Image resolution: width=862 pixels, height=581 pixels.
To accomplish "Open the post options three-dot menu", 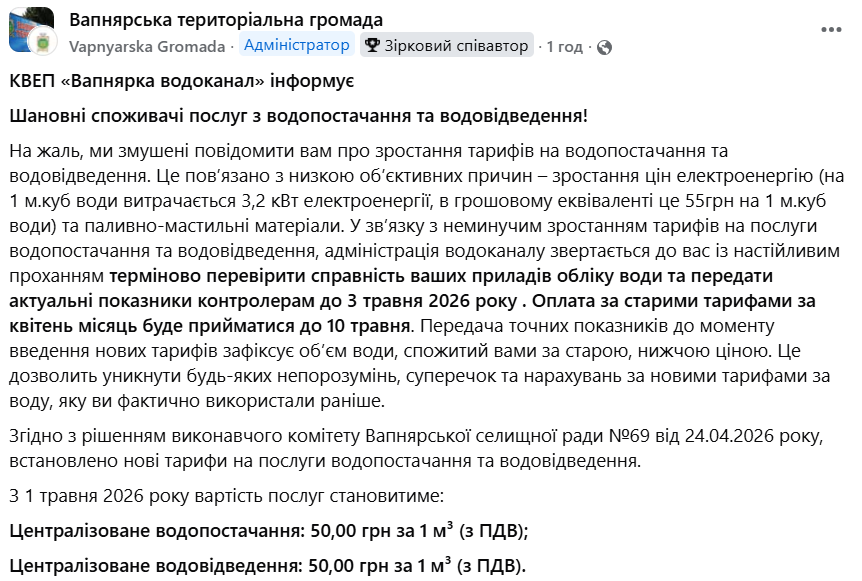I will pos(831,30).
